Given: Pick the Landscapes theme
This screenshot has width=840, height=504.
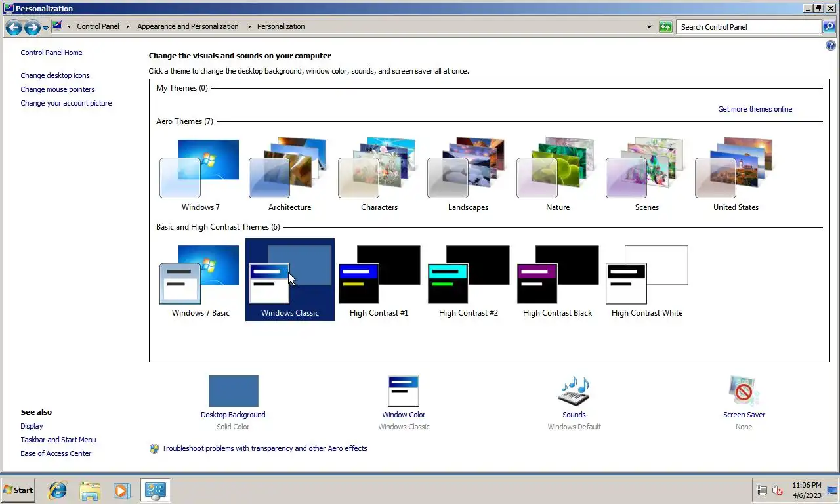Looking at the screenshot, I should 468,175.
